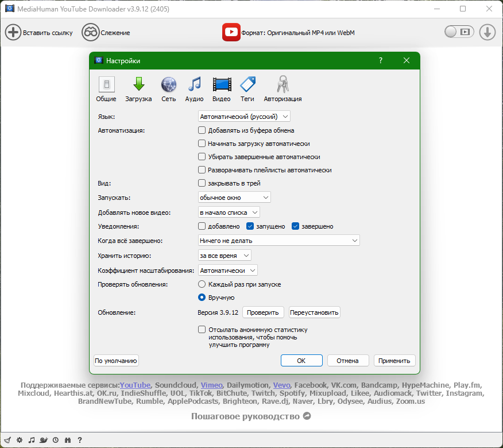Viewport: 503px width, 448px height.
Task: Expand the Когда всё завершено dropdown
Action: pyautogui.click(x=278, y=240)
